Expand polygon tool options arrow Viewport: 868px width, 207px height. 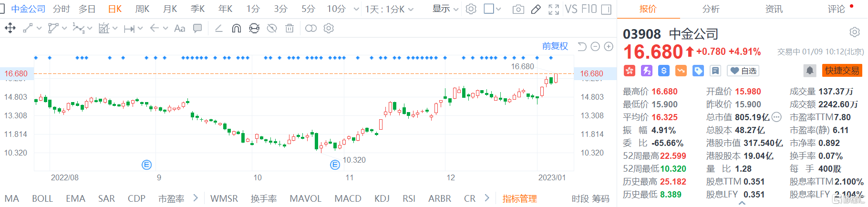pos(64,29)
